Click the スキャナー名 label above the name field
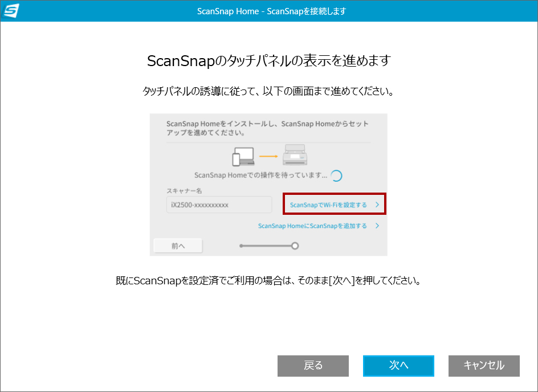This screenshot has height=392, width=538. 184,191
